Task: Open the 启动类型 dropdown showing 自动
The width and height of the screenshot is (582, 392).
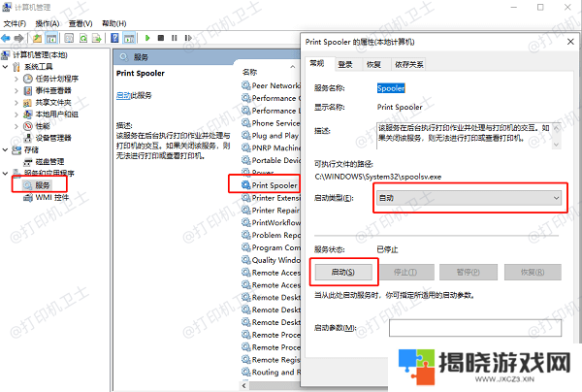Action: 469,198
